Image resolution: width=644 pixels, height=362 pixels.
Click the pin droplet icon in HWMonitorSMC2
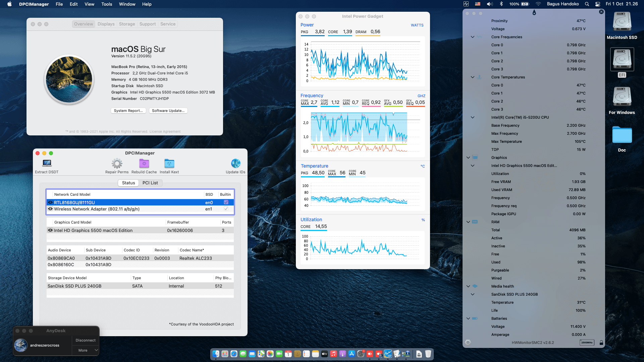534,13
